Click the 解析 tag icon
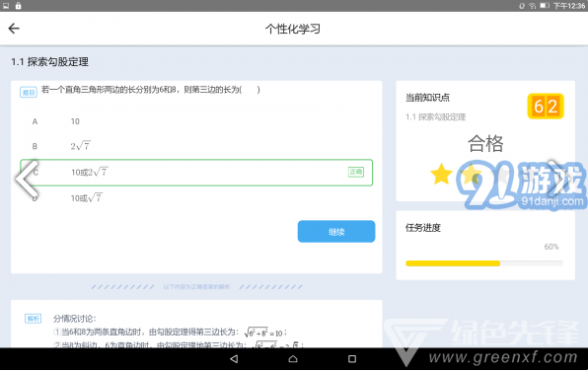The image size is (588, 371). 33,319
